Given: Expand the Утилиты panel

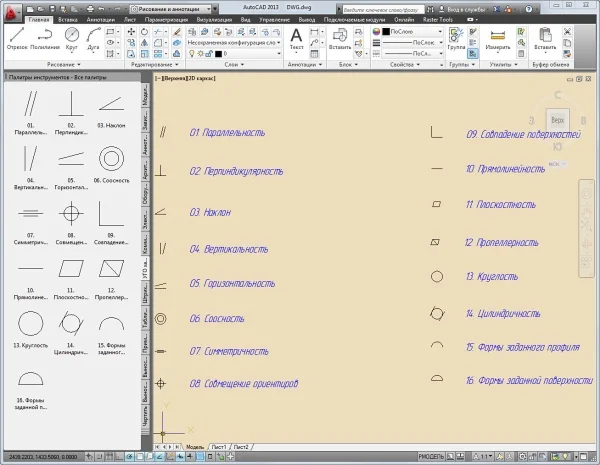Looking at the screenshot, I should tap(503, 65).
